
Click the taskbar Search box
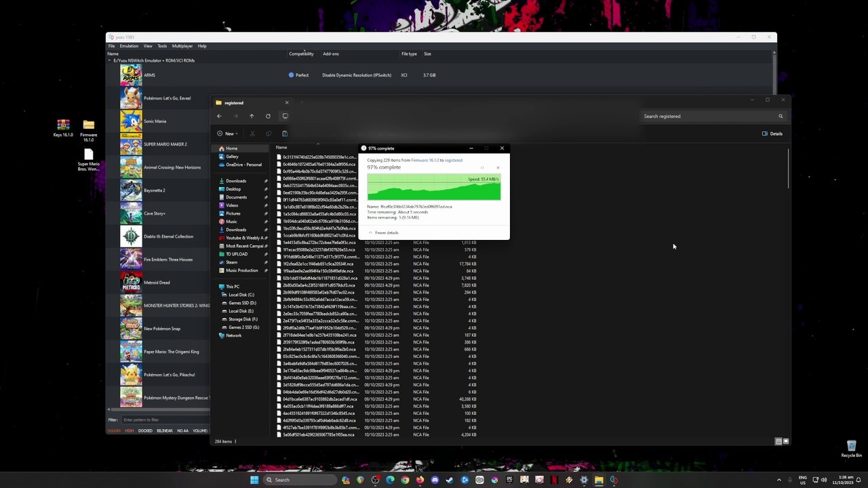click(300, 480)
